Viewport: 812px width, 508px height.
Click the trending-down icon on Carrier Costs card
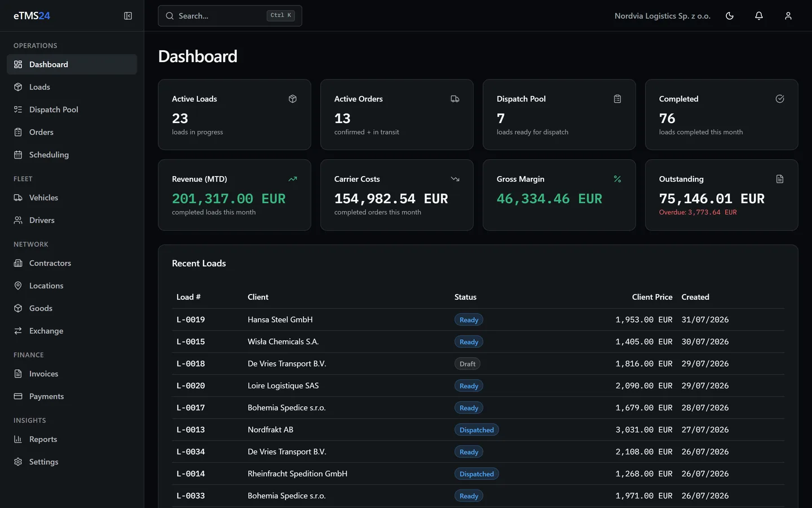455,179
